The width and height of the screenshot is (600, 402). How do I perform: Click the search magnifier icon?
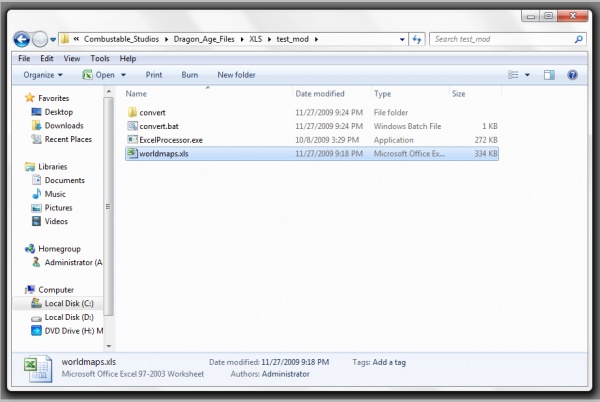point(579,40)
